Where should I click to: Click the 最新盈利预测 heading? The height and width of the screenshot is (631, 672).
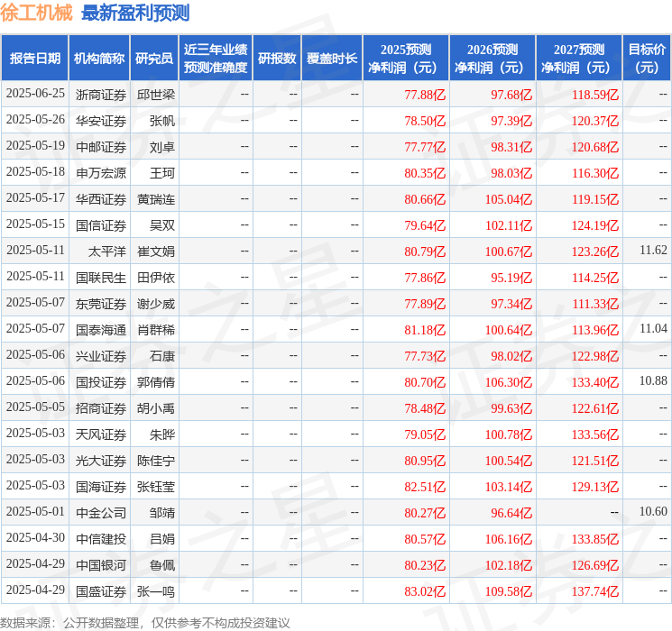pyautogui.click(x=135, y=13)
